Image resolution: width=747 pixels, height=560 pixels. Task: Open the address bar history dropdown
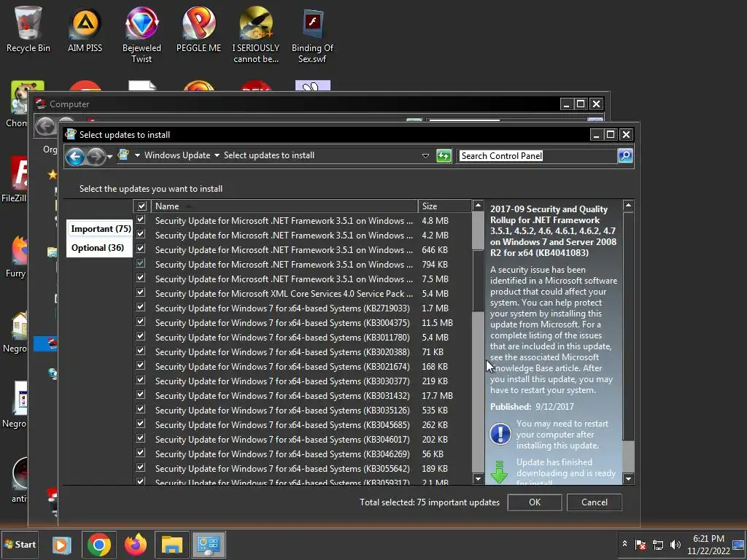tap(425, 156)
